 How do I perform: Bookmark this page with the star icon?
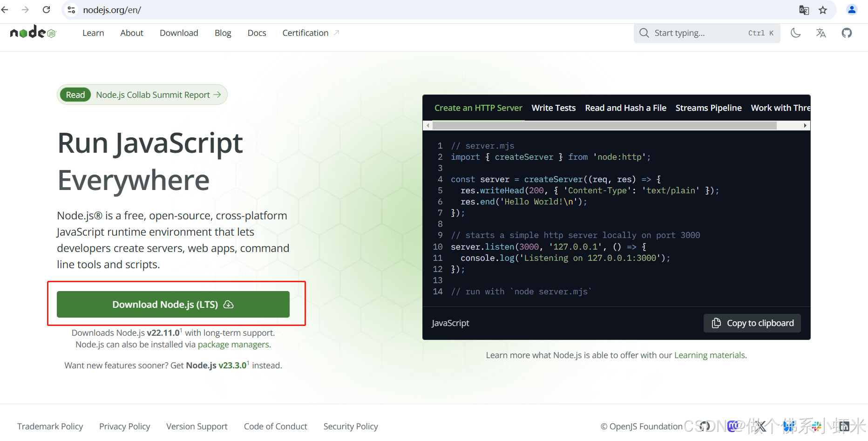(823, 10)
